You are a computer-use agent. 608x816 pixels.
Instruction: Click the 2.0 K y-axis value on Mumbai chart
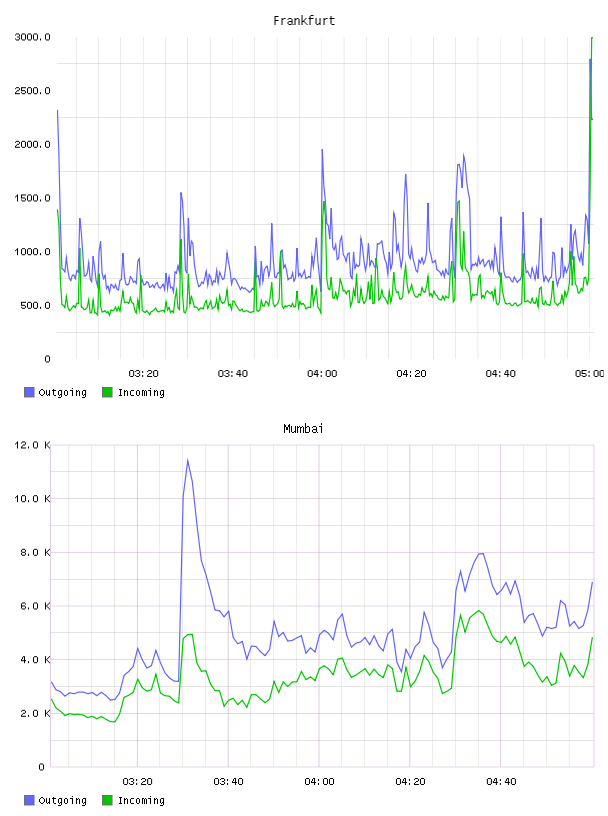35,713
